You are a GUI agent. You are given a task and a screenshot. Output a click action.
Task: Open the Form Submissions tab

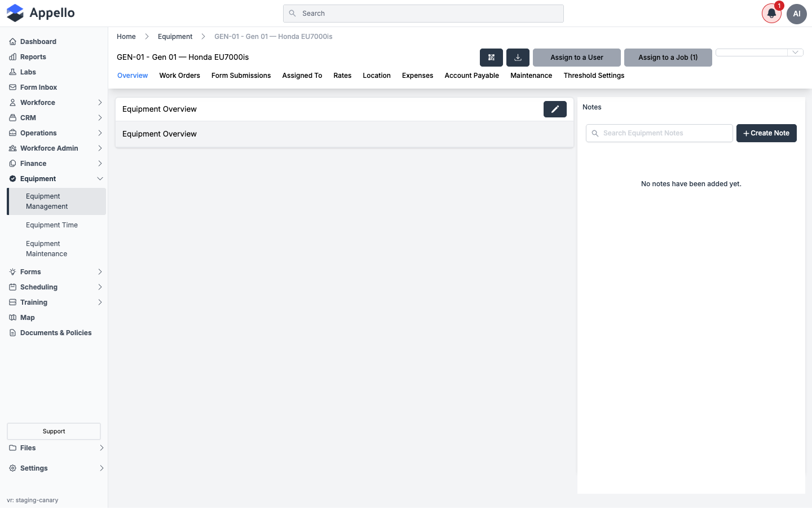[x=241, y=76]
